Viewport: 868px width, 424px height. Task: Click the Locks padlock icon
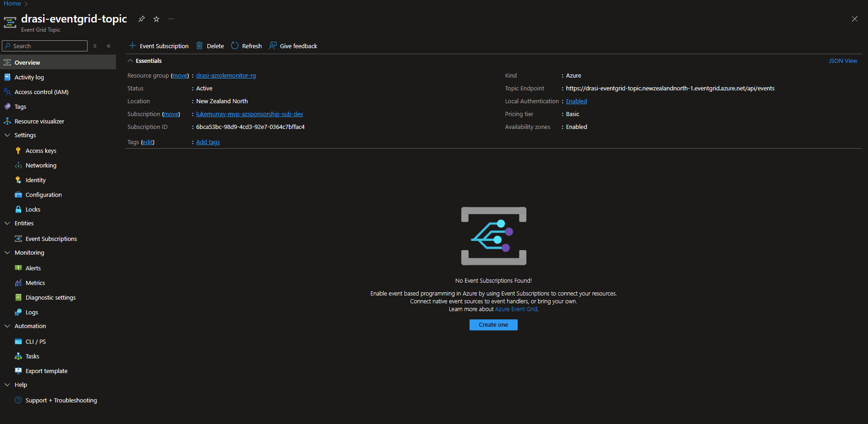18,209
